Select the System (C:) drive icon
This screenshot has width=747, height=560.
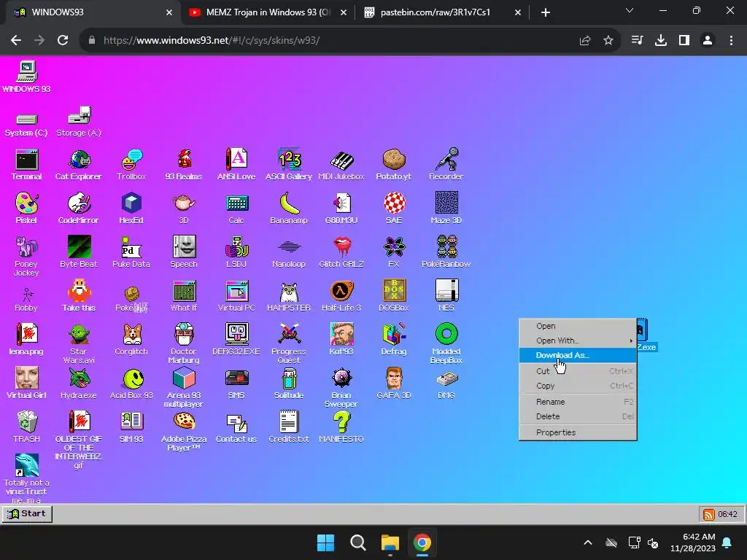pos(26,125)
